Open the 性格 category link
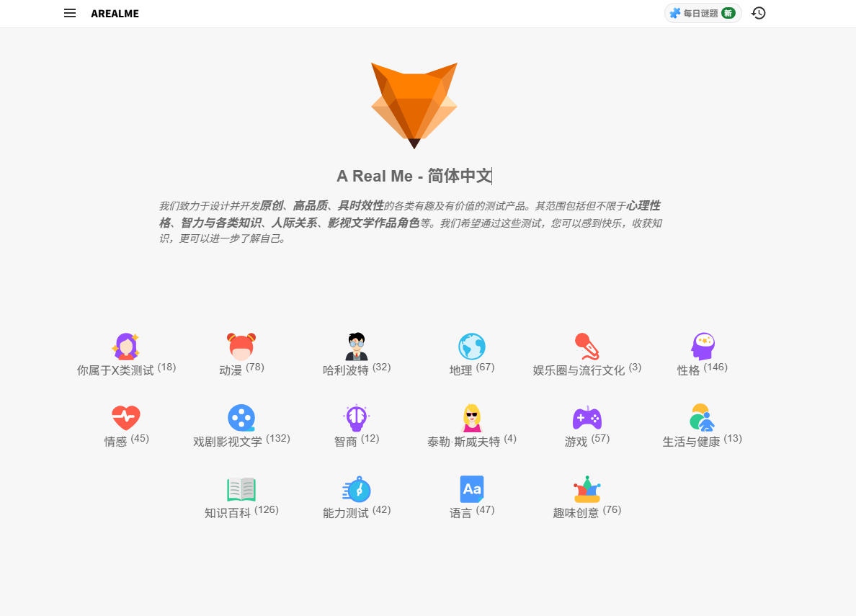Image resolution: width=856 pixels, height=616 pixels. coord(688,370)
